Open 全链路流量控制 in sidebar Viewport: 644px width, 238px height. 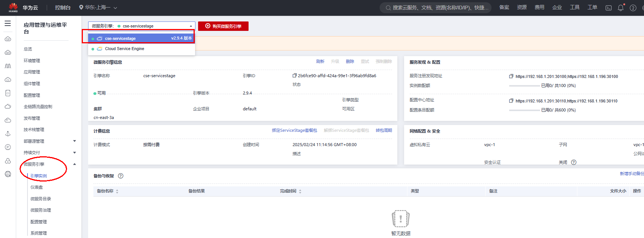pos(38,107)
